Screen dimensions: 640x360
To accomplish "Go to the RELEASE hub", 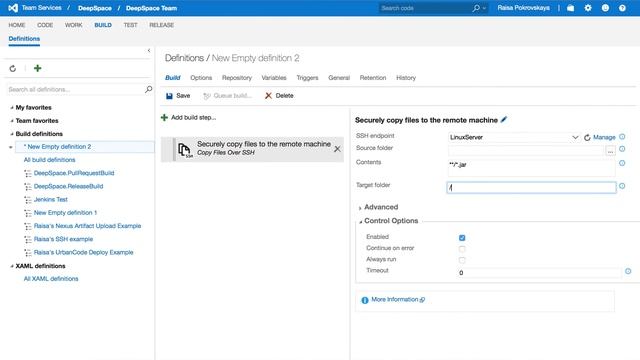I will [x=161, y=25].
